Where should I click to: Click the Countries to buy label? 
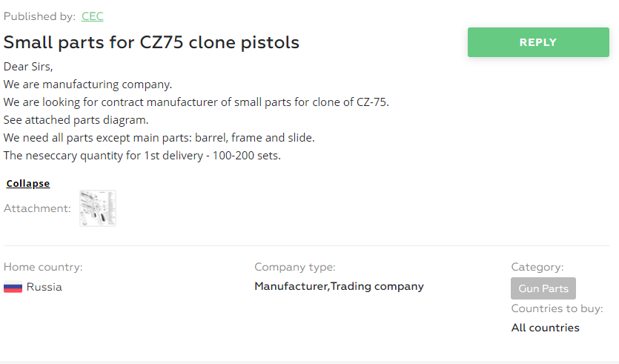[557, 308]
